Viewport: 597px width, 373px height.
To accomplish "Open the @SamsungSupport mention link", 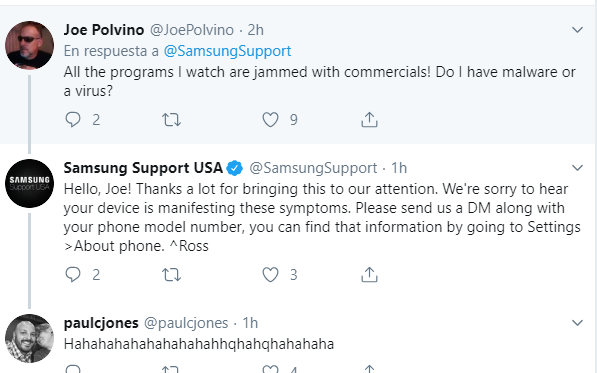I will point(227,51).
